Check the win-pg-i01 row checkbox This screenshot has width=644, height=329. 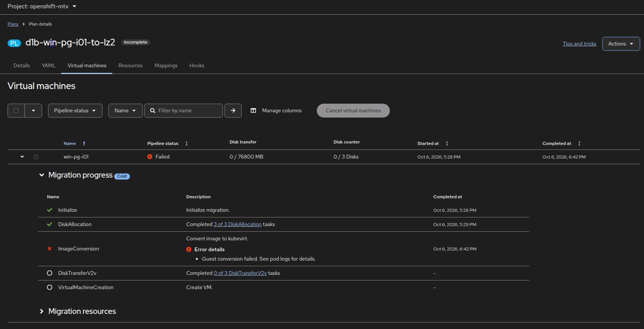point(36,157)
